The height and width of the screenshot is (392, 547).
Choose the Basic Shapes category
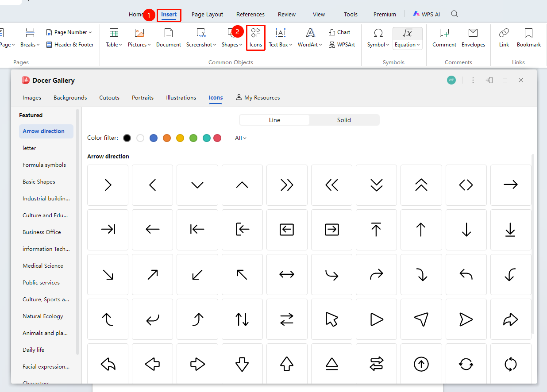(39, 182)
